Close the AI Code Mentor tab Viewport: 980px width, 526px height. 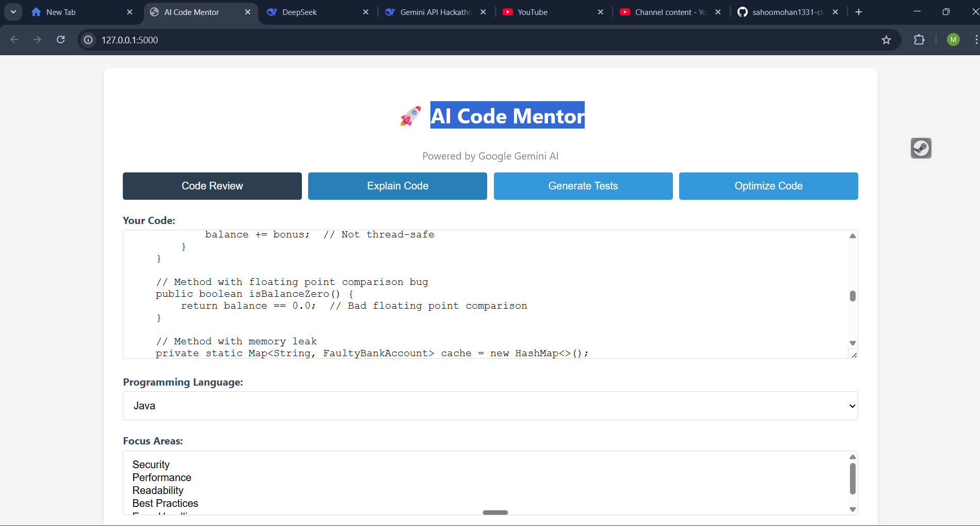pyautogui.click(x=248, y=12)
